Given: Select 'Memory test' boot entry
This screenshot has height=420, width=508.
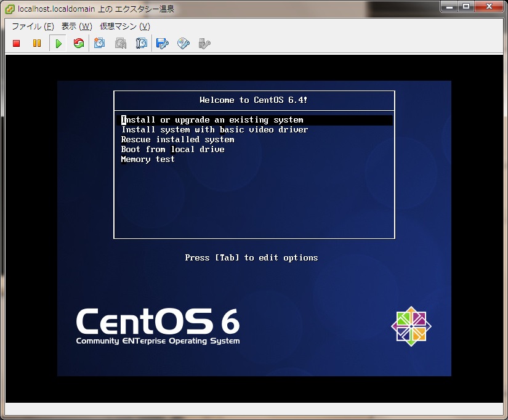Looking at the screenshot, I should (148, 159).
